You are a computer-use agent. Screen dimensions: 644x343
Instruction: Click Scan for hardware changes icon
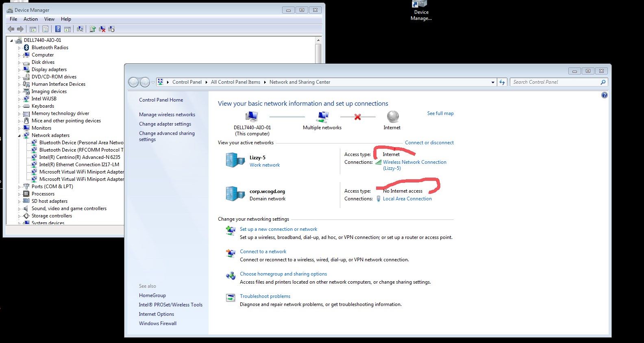80,29
